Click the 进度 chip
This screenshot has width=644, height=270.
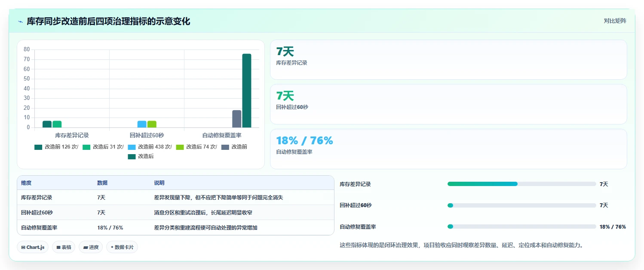pos(91,247)
